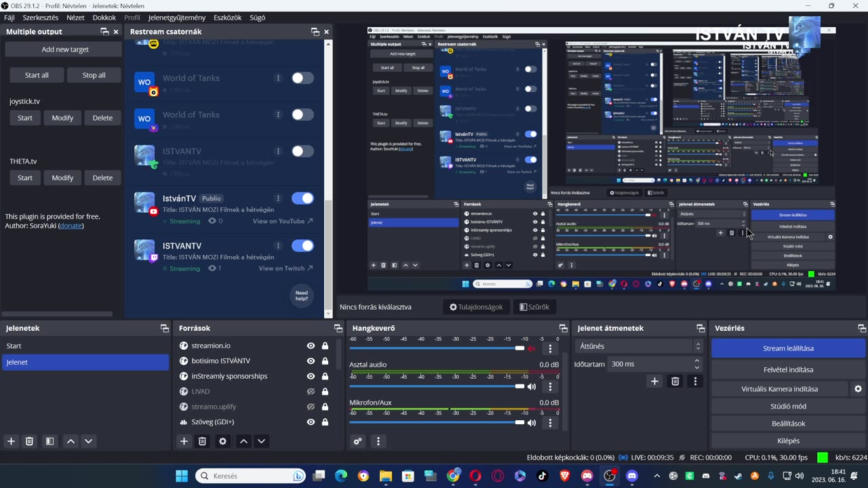Image resolution: width=868 pixels, height=488 pixels.
Task: Open the Hangkeverő mixer options menu
Action: tap(378, 441)
